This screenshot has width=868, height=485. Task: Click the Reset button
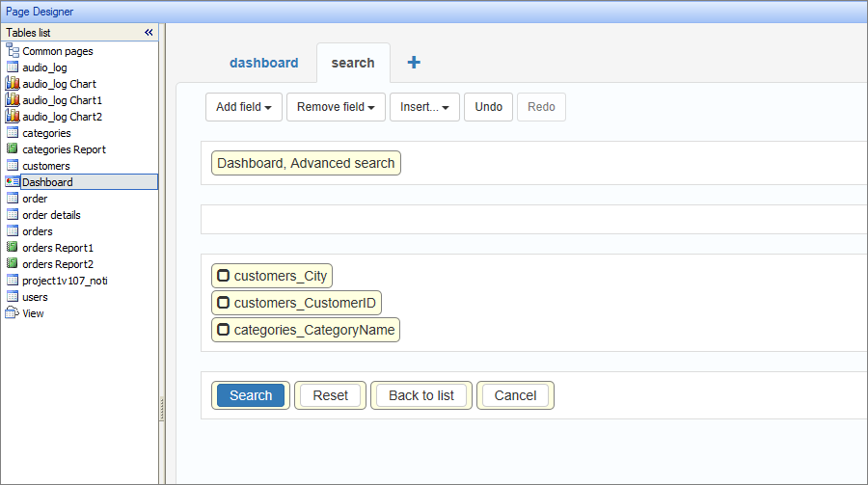click(331, 395)
